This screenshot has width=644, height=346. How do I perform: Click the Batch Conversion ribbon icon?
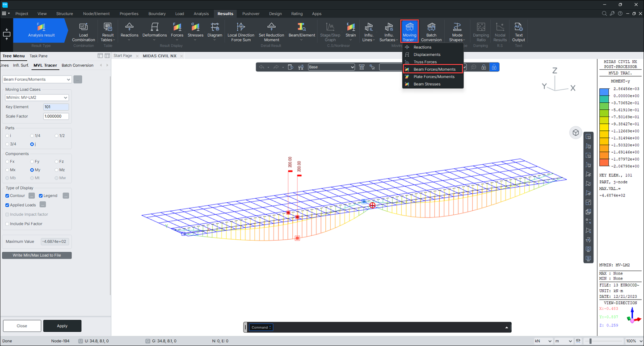coord(431,32)
